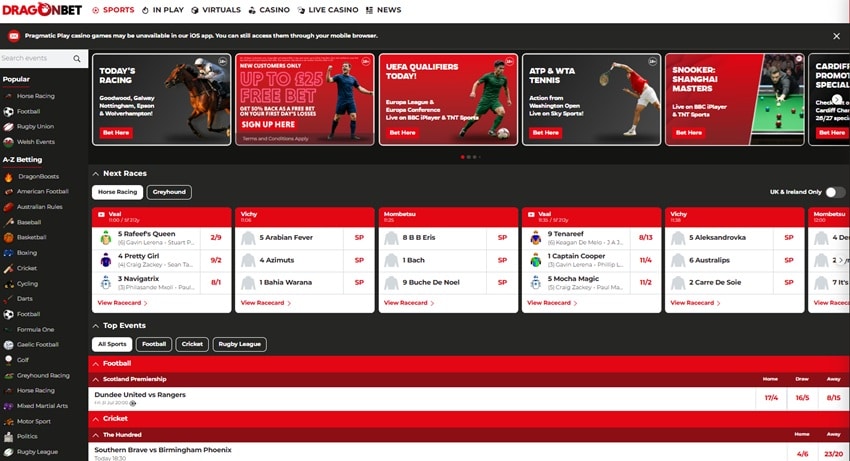Click the Horse Racing icon under Popular

8,96
